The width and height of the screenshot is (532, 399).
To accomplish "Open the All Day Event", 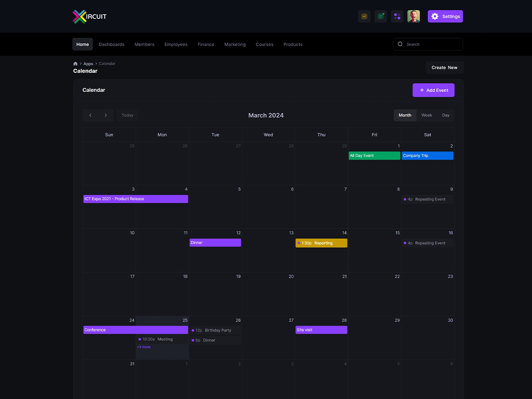I will pos(375,156).
